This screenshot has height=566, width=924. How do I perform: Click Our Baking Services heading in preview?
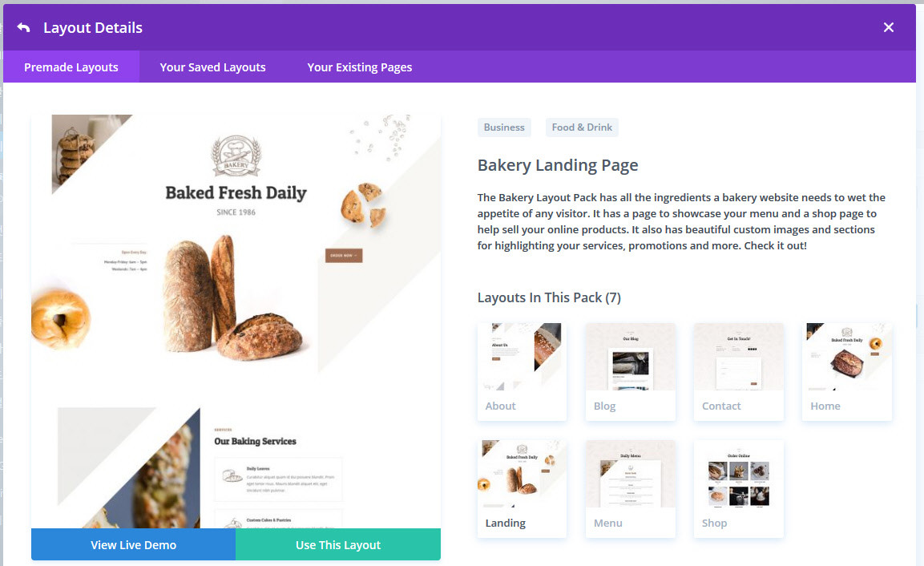point(255,441)
